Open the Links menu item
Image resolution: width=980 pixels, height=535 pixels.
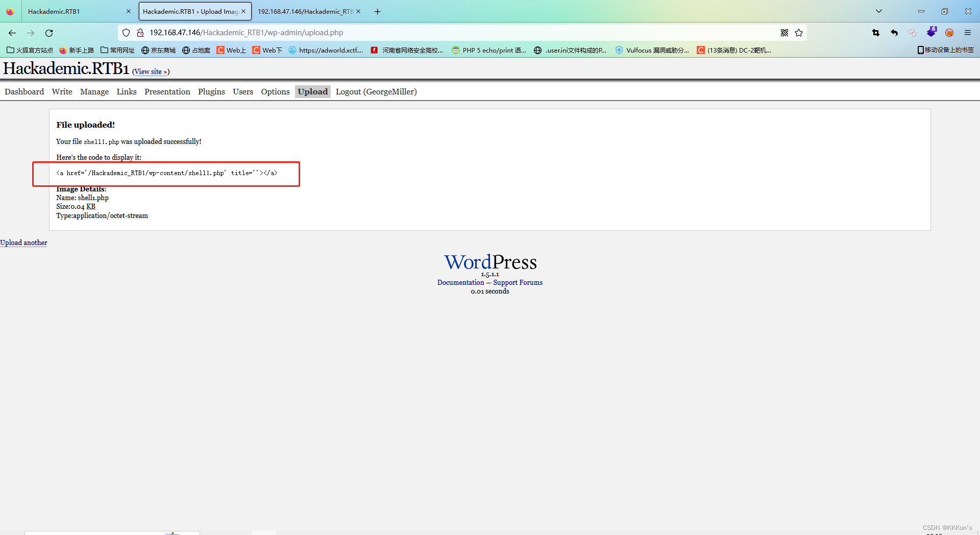(127, 91)
